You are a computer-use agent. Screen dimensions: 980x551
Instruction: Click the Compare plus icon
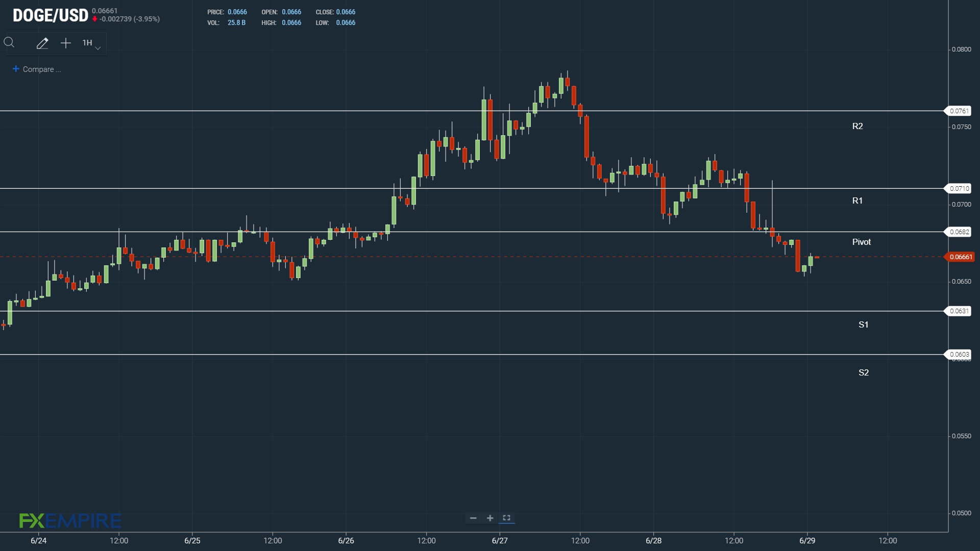coord(16,69)
